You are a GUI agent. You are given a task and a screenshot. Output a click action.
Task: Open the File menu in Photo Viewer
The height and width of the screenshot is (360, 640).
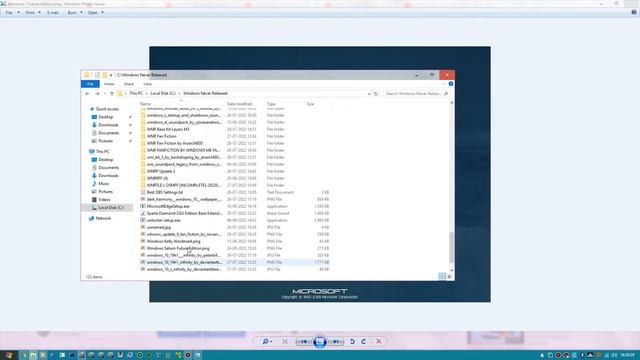click(x=12, y=13)
